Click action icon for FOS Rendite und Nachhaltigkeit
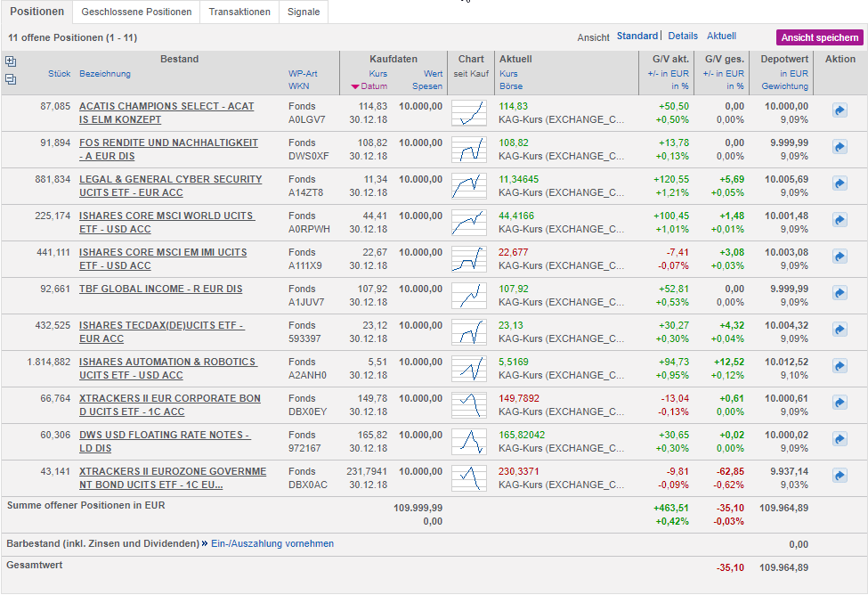 tap(840, 147)
